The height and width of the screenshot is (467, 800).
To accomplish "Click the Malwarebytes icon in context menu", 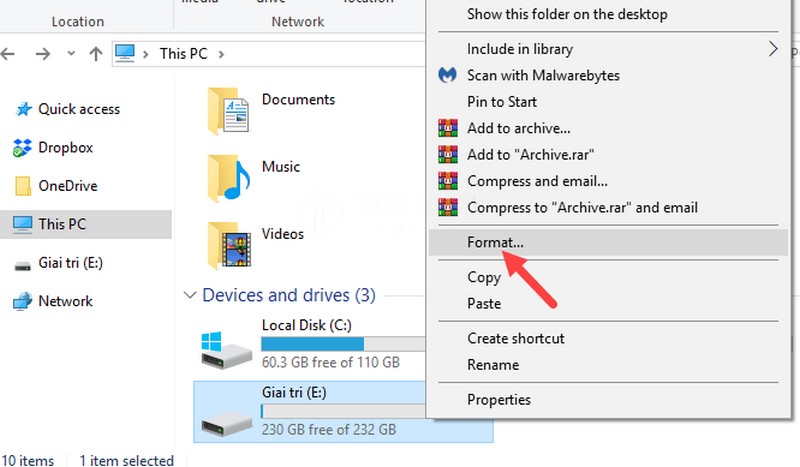I will [x=447, y=76].
